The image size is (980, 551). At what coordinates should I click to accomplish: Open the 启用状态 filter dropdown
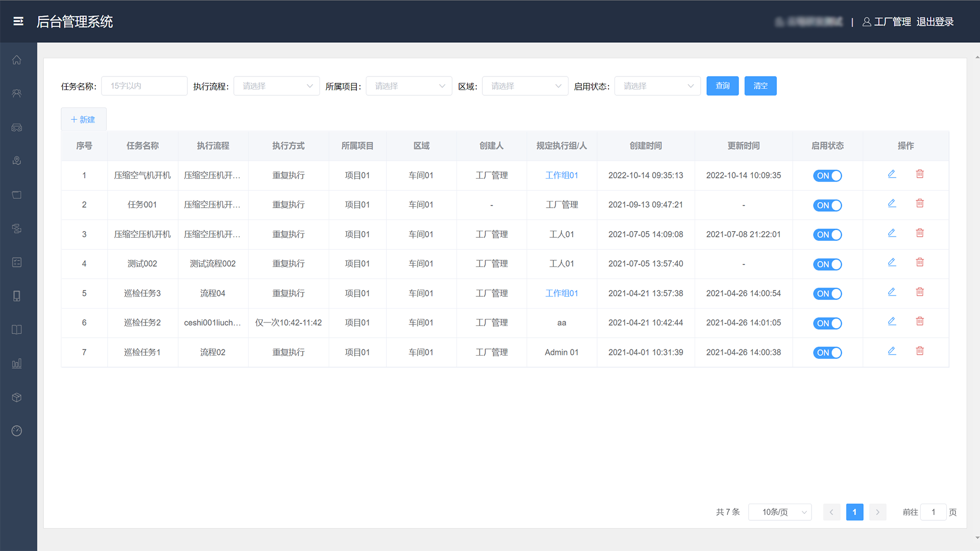657,86
